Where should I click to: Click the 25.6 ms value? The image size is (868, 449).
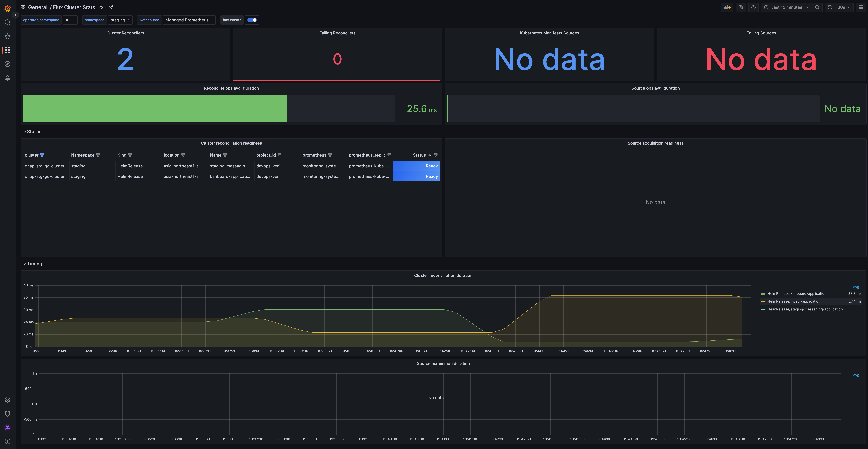[x=422, y=109]
